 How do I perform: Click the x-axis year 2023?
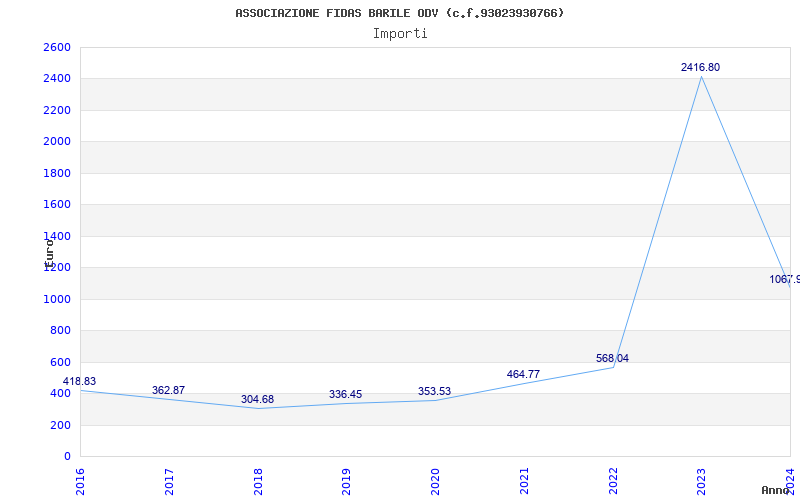(x=702, y=481)
